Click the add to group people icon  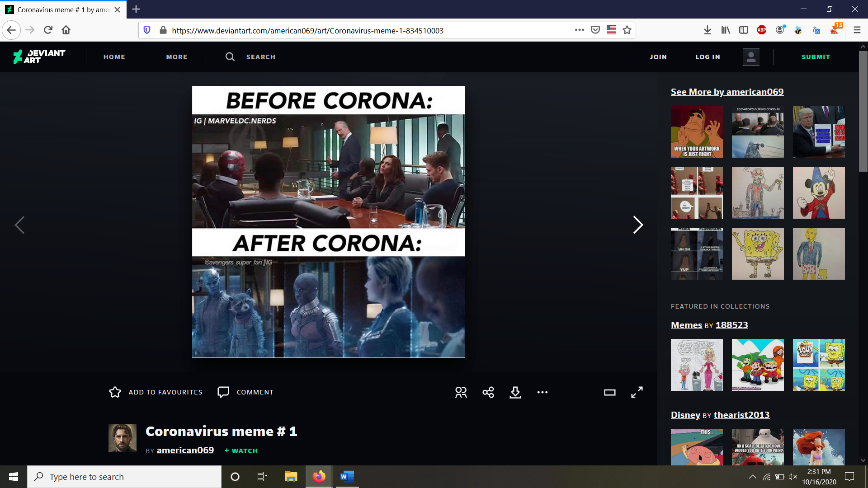(461, 392)
